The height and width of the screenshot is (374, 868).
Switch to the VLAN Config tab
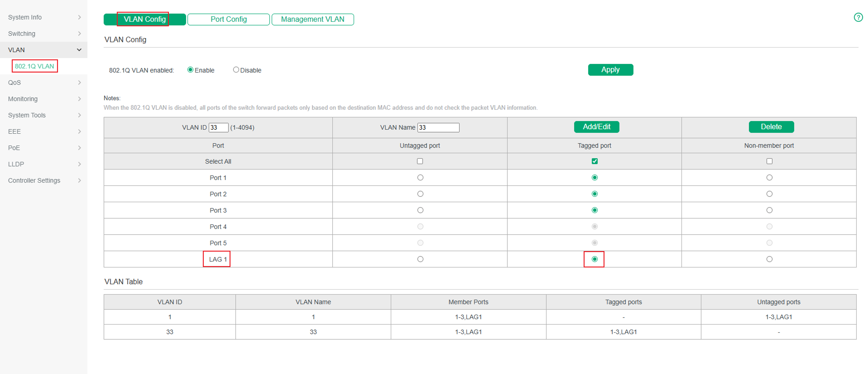(x=145, y=19)
